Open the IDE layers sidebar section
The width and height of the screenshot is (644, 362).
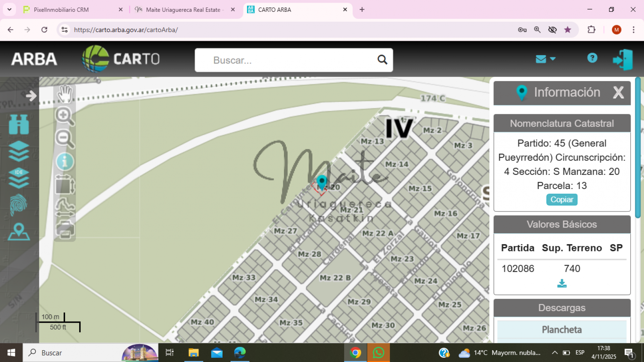(x=19, y=177)
